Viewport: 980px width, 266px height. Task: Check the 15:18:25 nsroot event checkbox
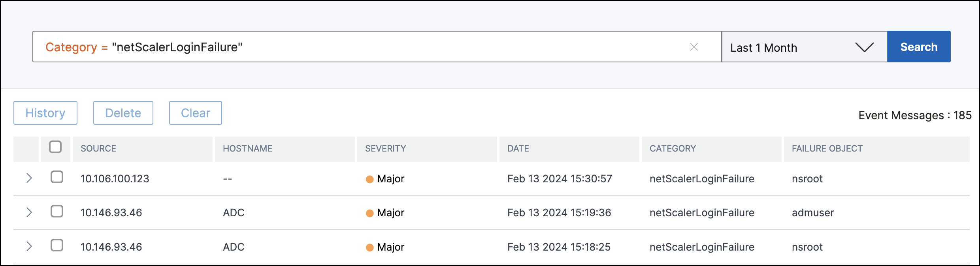[x=57, y=245]
